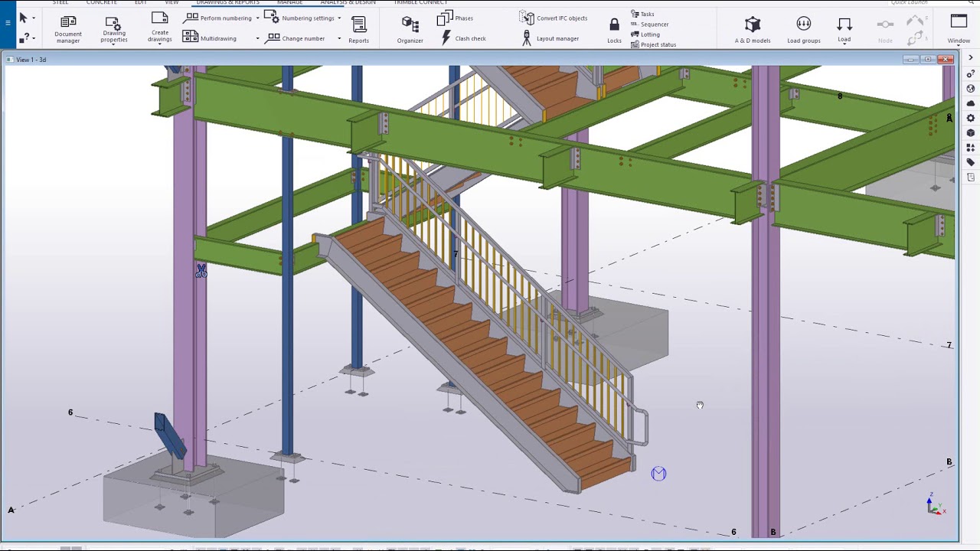
Task: Select the arrow selection tool
Action: (23, 18)
